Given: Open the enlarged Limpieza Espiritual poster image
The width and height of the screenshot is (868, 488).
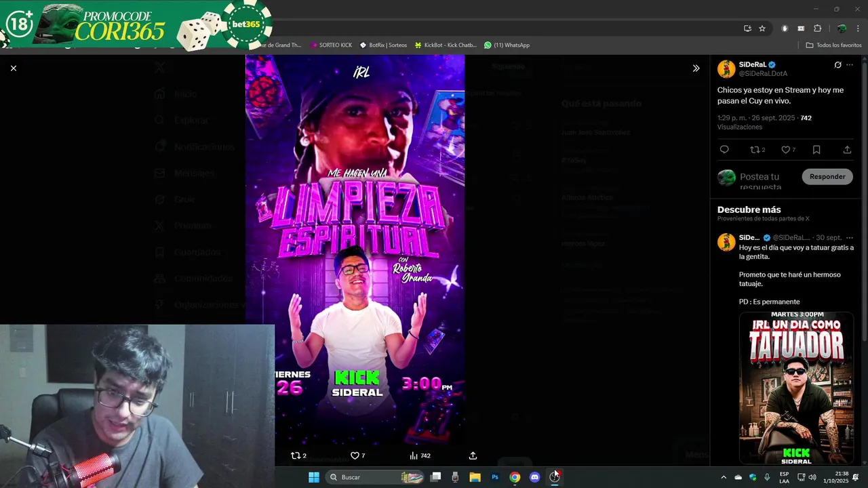Looking at the screenshot, I should click(x=355, y=248).
